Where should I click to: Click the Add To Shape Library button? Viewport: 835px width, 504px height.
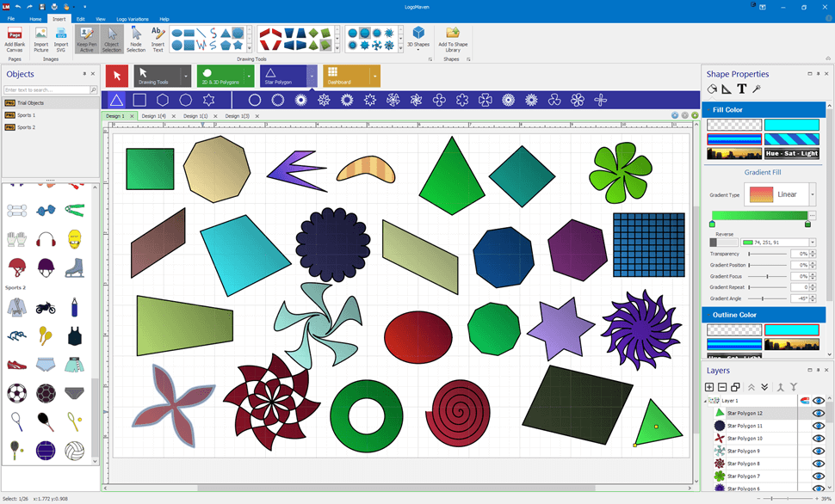tap(453, 38)
